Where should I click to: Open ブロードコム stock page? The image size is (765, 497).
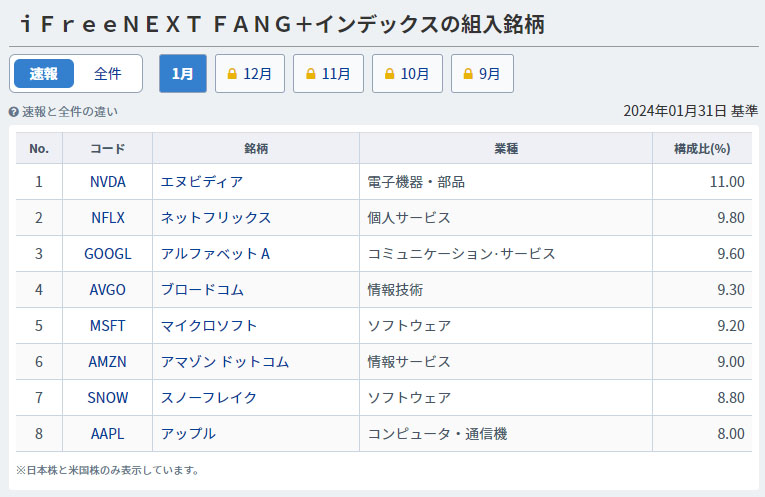click(x=202, y=290)
